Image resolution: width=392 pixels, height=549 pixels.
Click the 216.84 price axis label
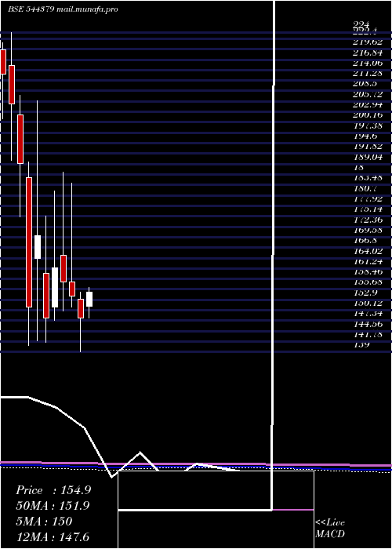[x=368, y=53]
